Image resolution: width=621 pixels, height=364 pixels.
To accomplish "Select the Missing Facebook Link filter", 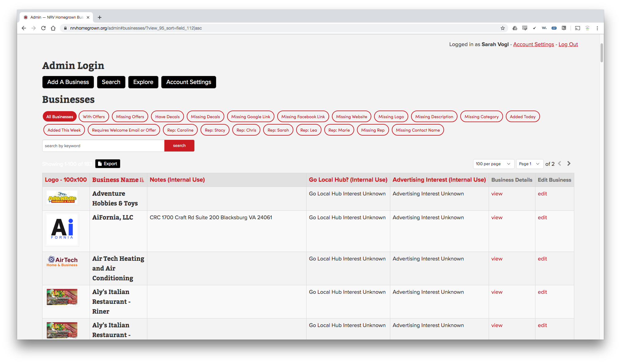I will coord(303,117).
